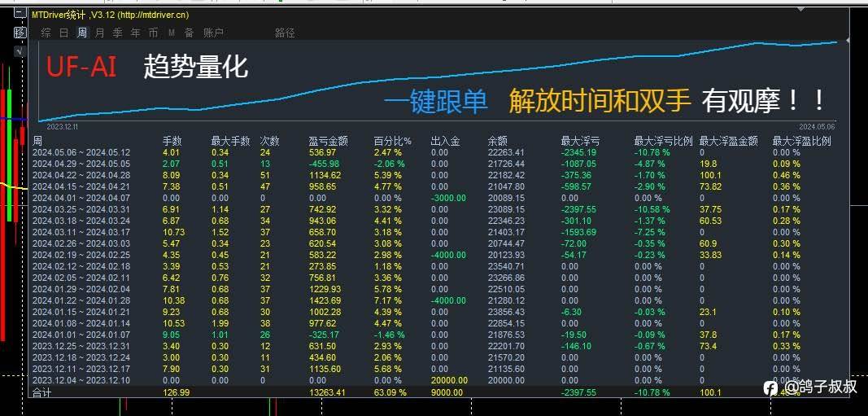Click max floating loss -2345.19
868x416 pixels.
[578, 152]
